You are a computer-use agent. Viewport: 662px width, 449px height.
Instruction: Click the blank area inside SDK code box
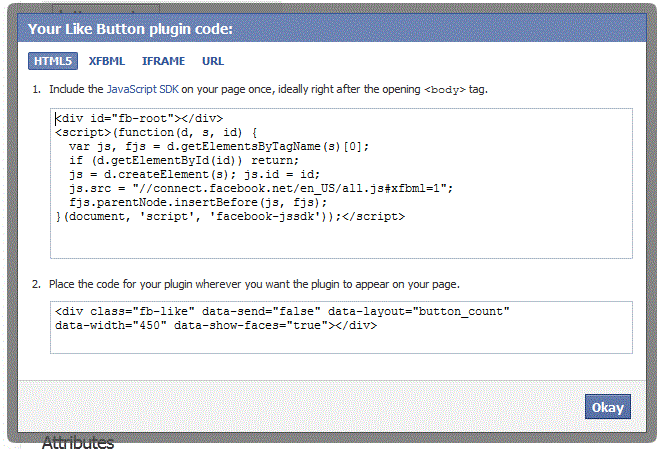(340, 240)
